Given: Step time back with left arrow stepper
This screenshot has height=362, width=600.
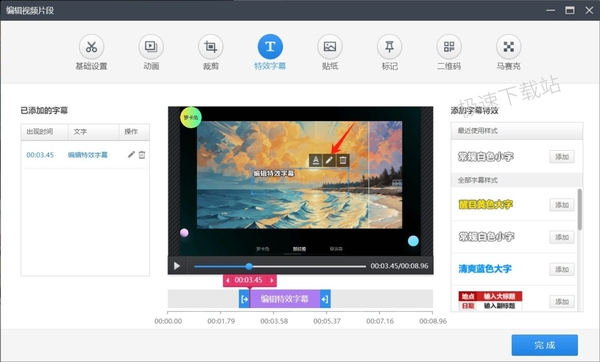Looking at the screenshot, I should pyautogui.click(x=228, y=280).
